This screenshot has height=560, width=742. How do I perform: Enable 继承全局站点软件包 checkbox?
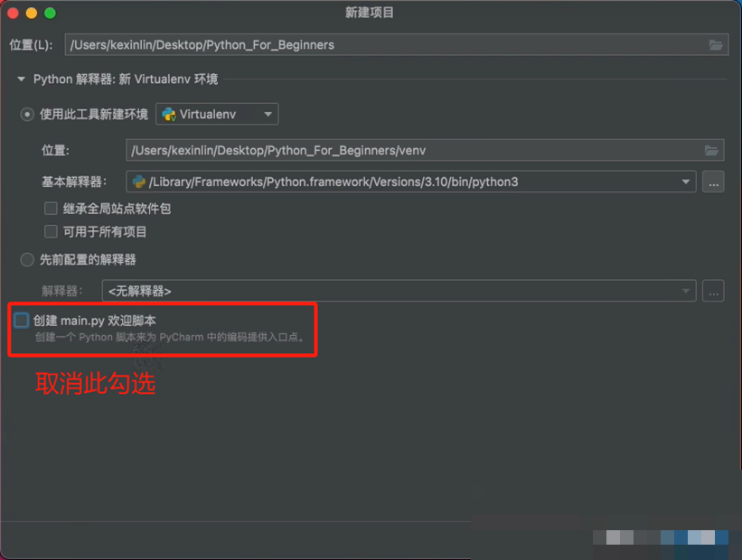tap(51, 209)
